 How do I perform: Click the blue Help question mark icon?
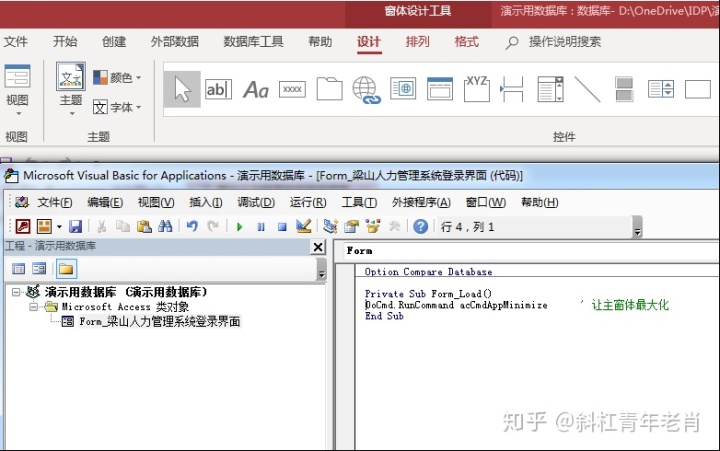(420, 226)
